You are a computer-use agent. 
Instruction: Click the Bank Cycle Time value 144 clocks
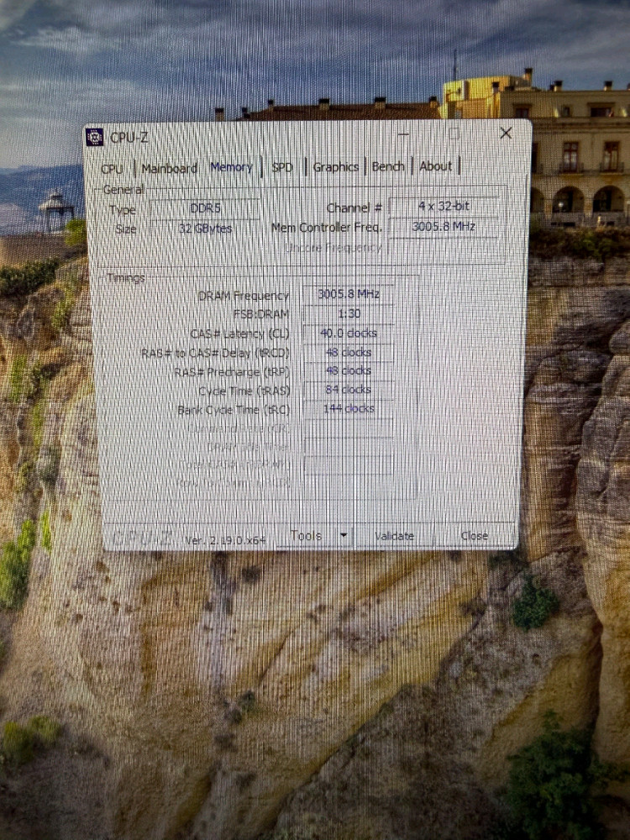click(x=349, y=409)
